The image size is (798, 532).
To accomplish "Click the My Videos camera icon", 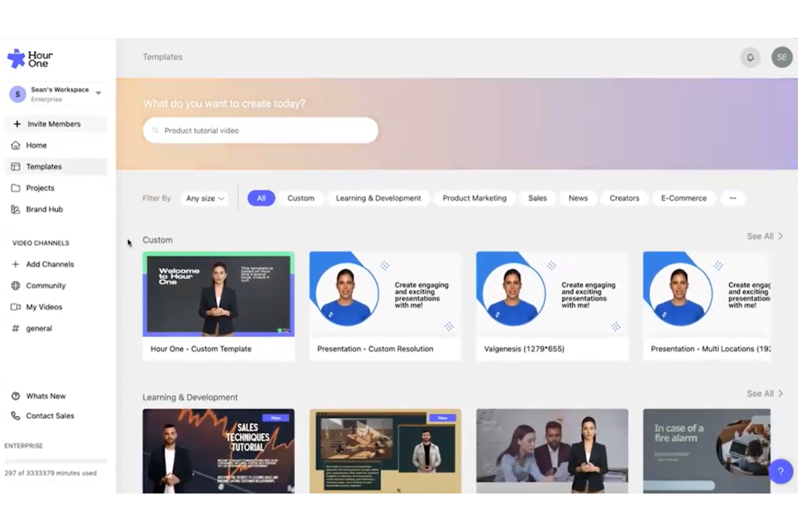I will 16,307.
